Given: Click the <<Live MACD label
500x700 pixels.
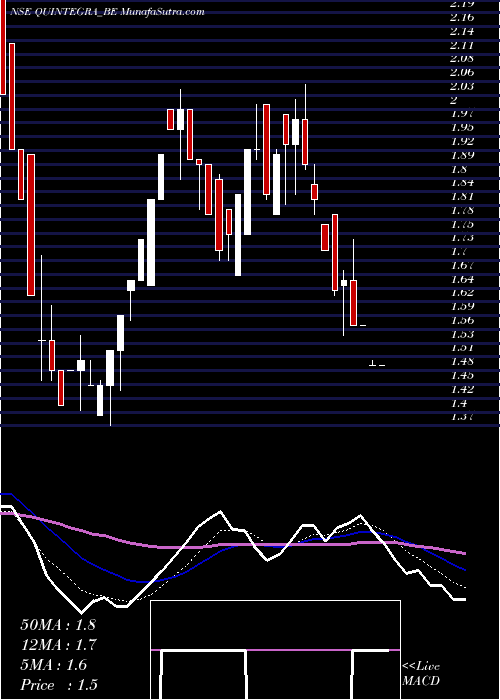Looking at the screenshot, I should click(421, 674).
